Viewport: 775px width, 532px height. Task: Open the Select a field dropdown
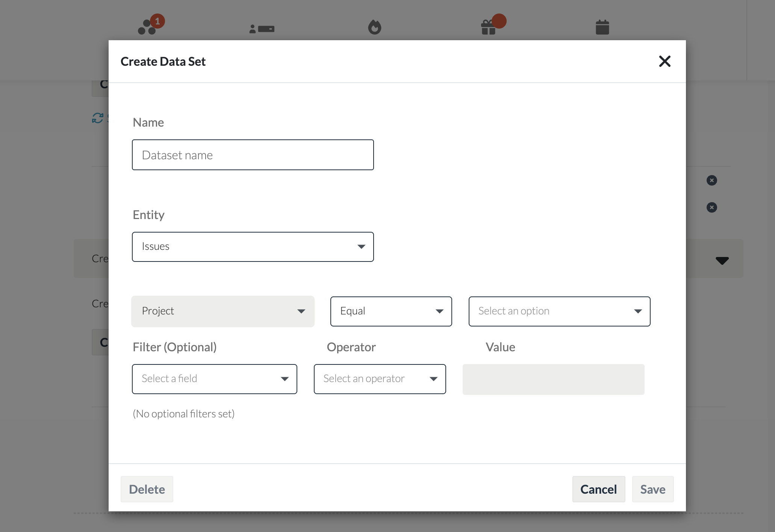tap(214, 379)
